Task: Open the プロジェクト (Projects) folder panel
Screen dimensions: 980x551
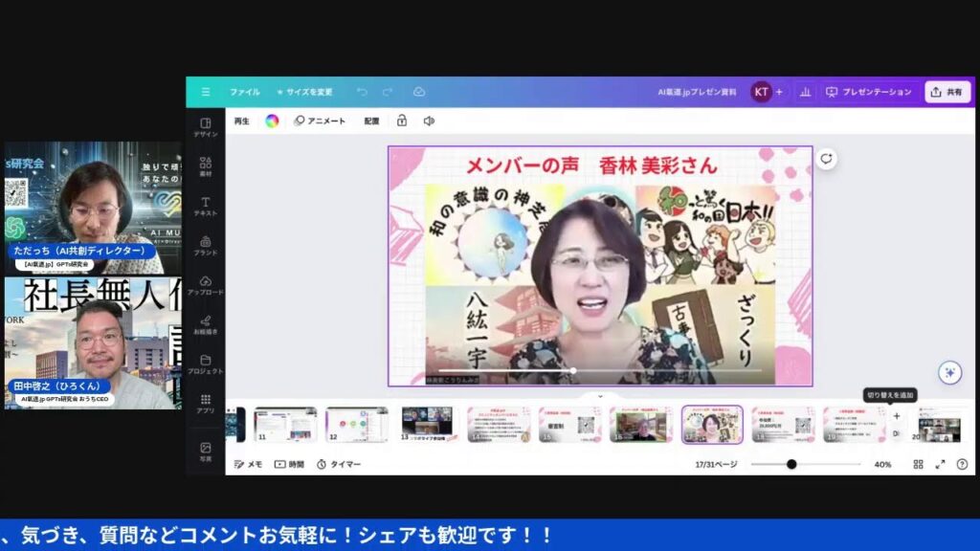Action: coord(205,364)
